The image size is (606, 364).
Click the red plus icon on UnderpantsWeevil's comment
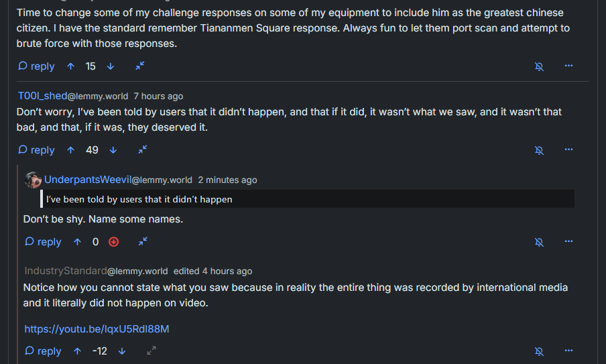[114, 242]
